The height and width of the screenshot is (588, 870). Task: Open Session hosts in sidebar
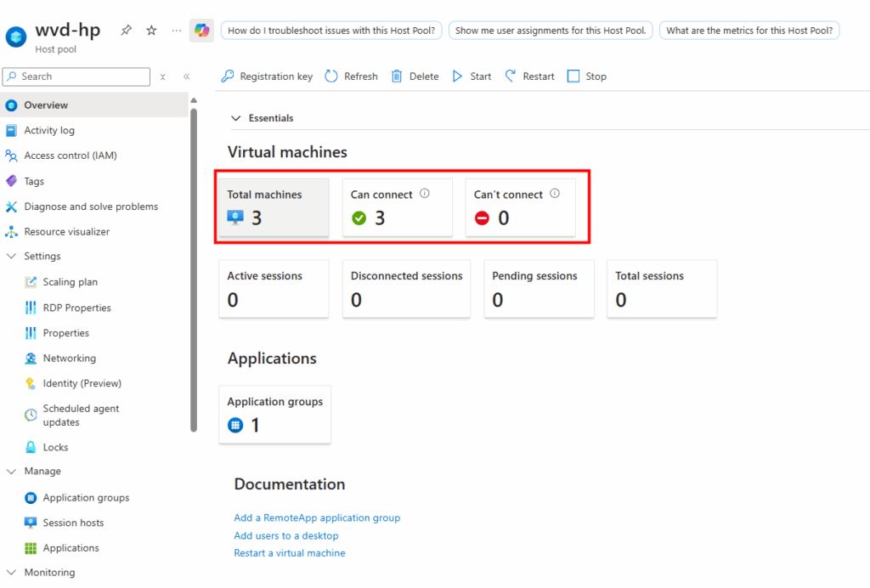(73, 523)
